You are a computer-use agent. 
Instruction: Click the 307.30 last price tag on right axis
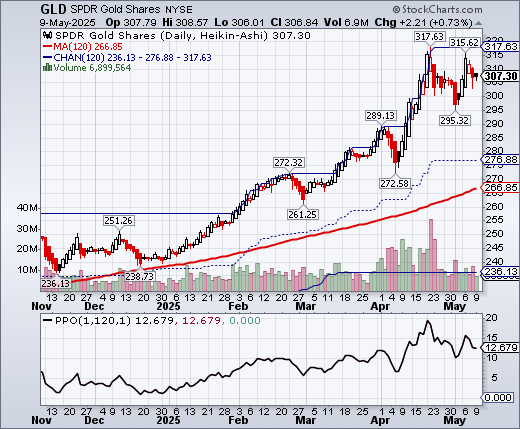[x=501, y=76]
